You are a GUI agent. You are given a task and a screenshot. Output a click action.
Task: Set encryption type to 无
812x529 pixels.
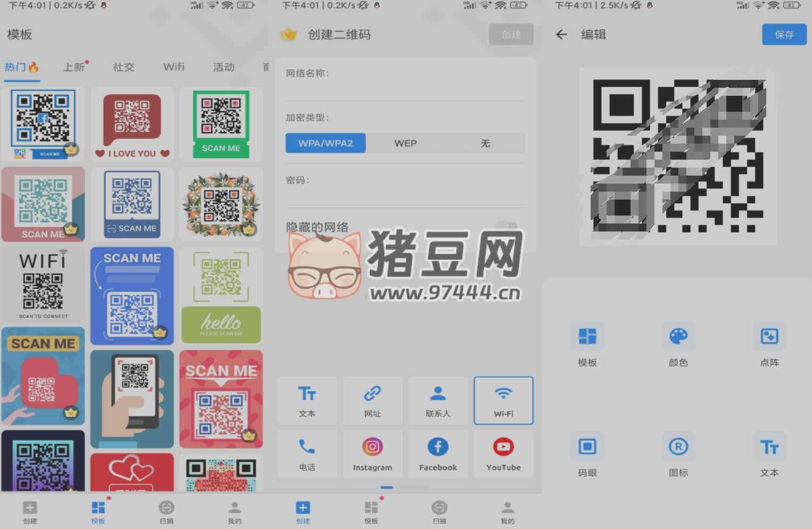coord(485,143)
